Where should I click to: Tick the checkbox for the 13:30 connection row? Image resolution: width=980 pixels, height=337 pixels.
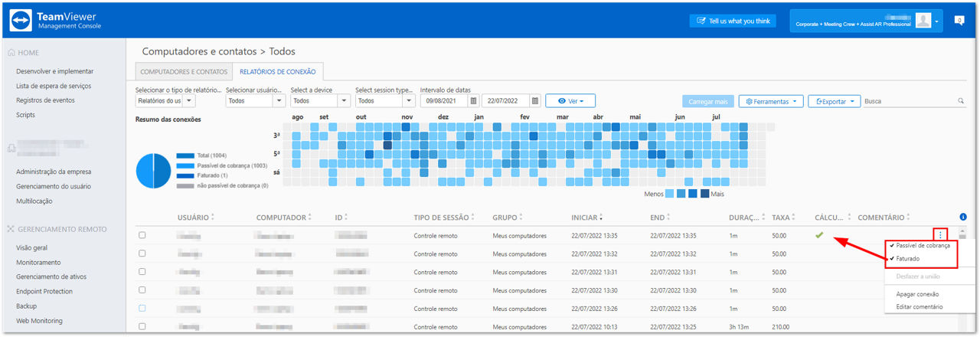tap(142, 290)
